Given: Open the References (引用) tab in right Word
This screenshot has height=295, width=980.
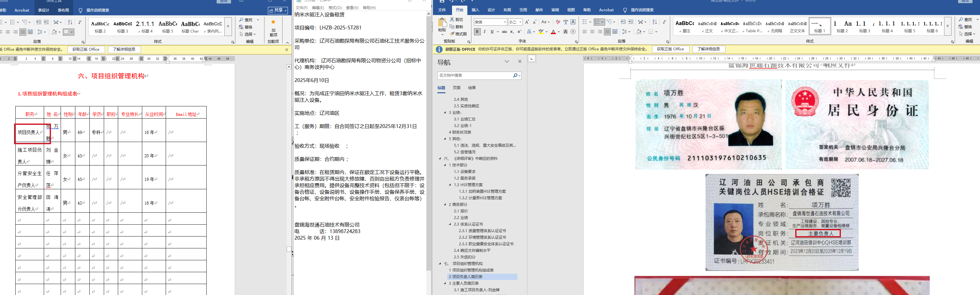Looking at the screenshot, I should 523,10.
